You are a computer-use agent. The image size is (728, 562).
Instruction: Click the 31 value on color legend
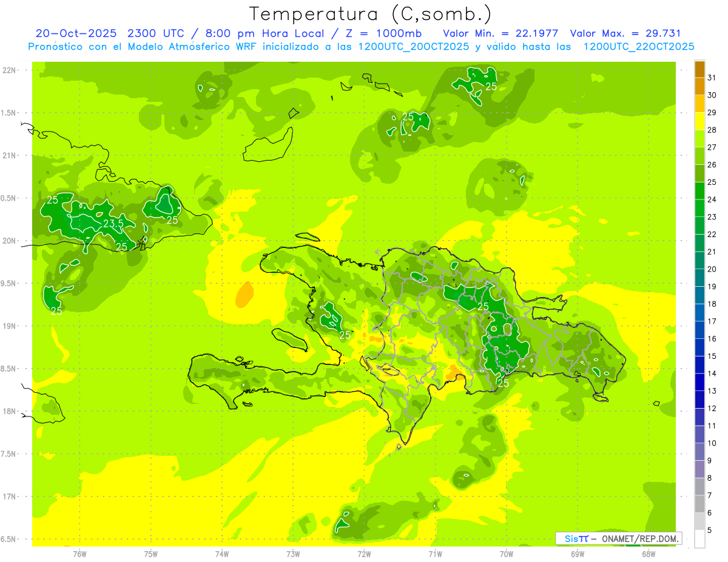tap(712, 78)
